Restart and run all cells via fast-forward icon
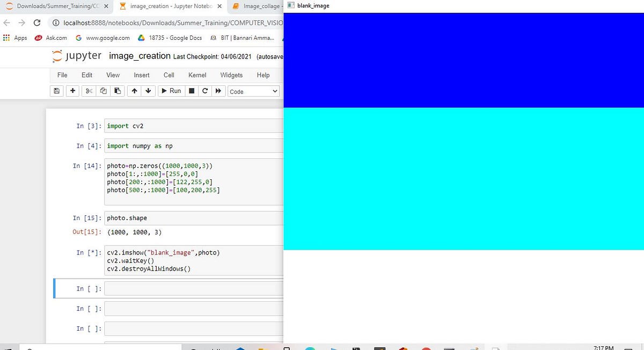644x350 pixels. (218, 91)
